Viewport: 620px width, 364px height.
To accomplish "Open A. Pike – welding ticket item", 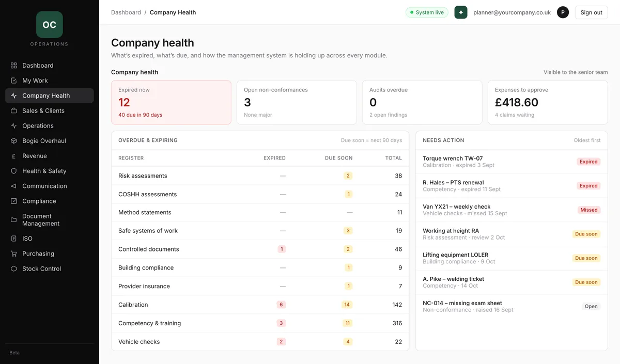I will pos(512,282).
